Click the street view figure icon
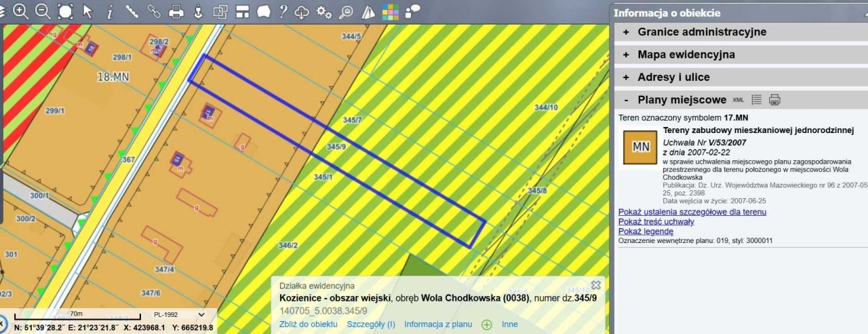 click(x=198, y=11)
